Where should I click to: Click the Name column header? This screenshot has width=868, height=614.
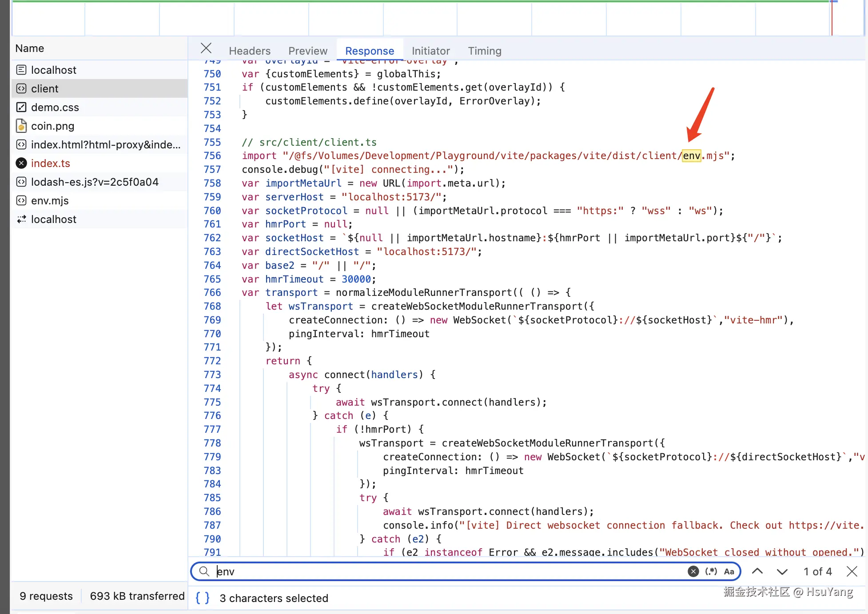pyautogui.click(x=30, y=48)
